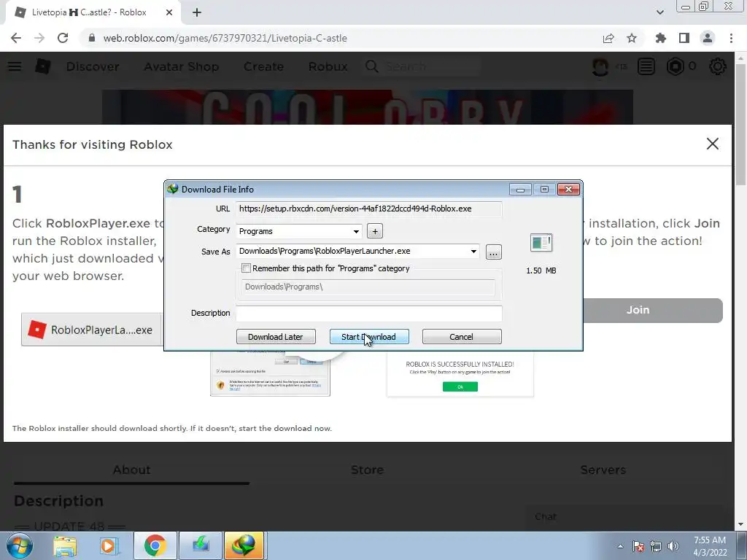Browse for save location with ellipsis button
This screenshot has height=560, width=747.
(x=494, y=252)
